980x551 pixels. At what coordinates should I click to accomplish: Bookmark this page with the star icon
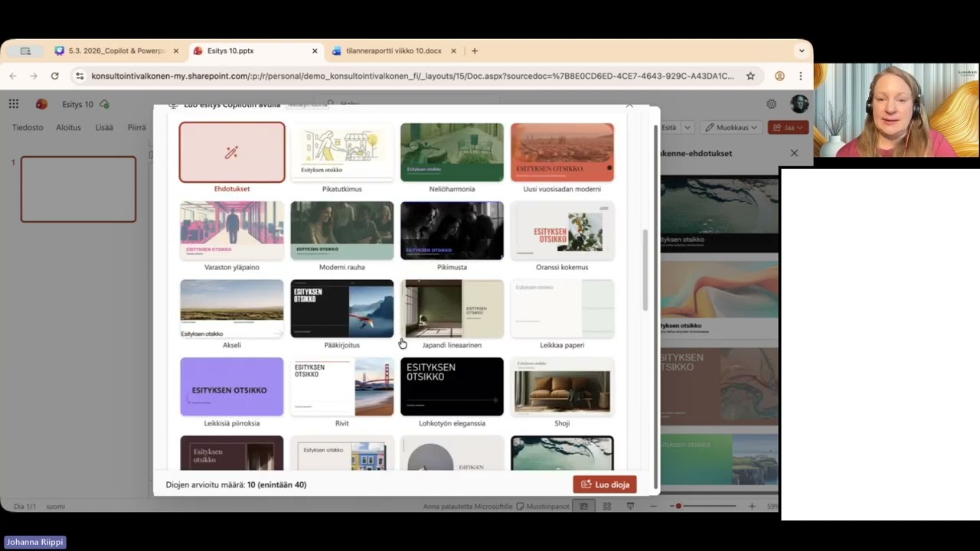click(x=750, y=76)
